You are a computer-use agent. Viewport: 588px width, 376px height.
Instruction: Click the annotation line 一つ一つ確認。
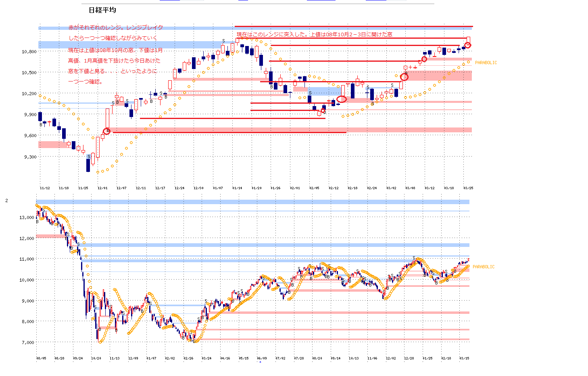click(x=85, y=81)
